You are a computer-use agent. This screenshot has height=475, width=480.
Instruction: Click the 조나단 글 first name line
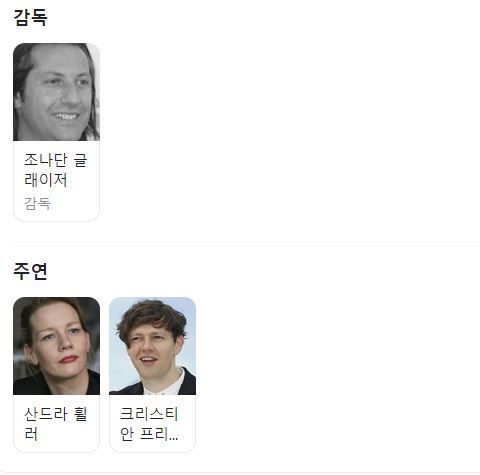pos(56,160)
